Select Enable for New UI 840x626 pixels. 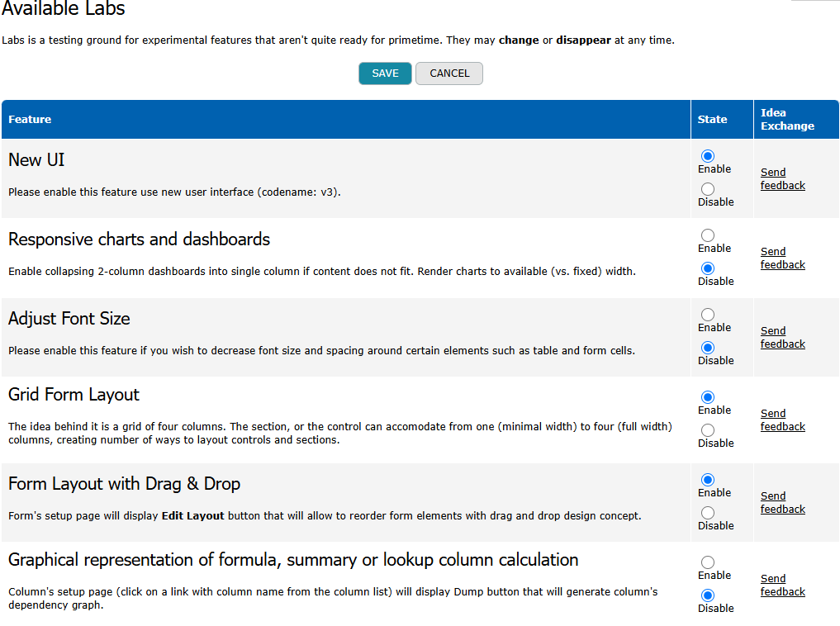point(708,156)
